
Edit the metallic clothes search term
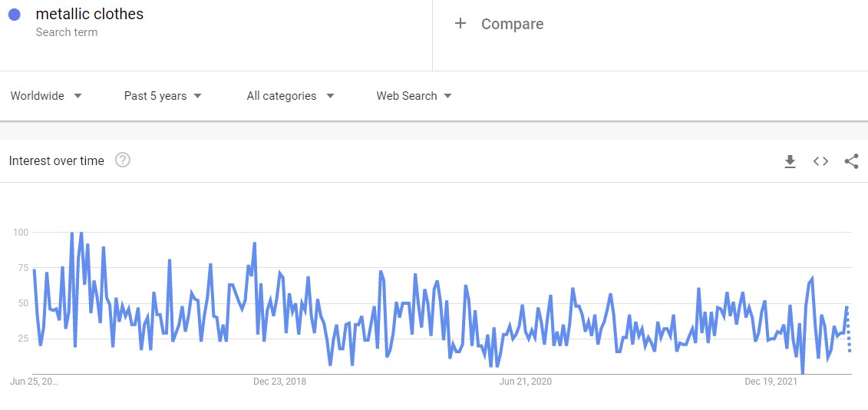pos(90,14)
